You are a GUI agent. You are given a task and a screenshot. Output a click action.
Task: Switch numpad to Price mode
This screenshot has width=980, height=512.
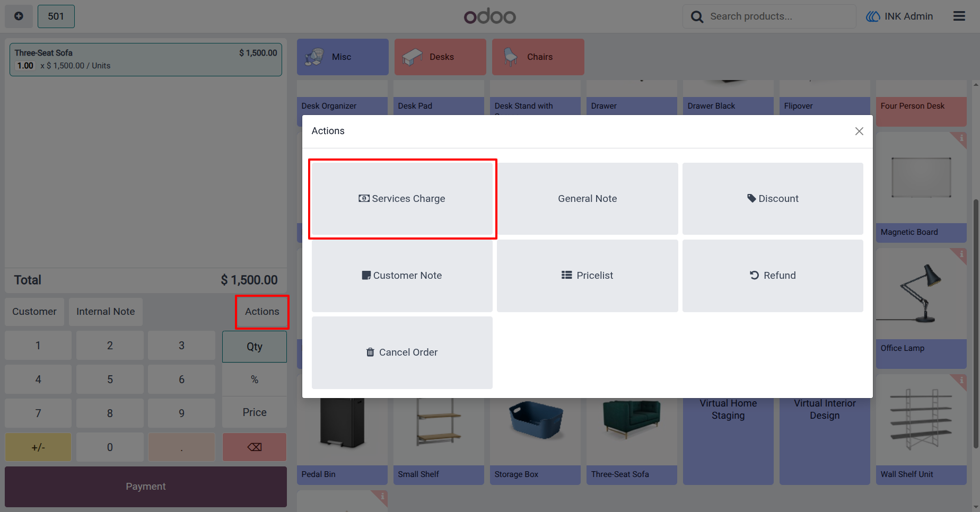255,412
